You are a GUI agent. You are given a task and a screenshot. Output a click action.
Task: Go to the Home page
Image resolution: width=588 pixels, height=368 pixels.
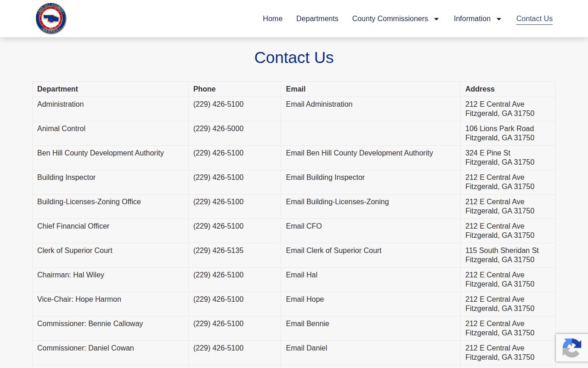click(272, 18)
